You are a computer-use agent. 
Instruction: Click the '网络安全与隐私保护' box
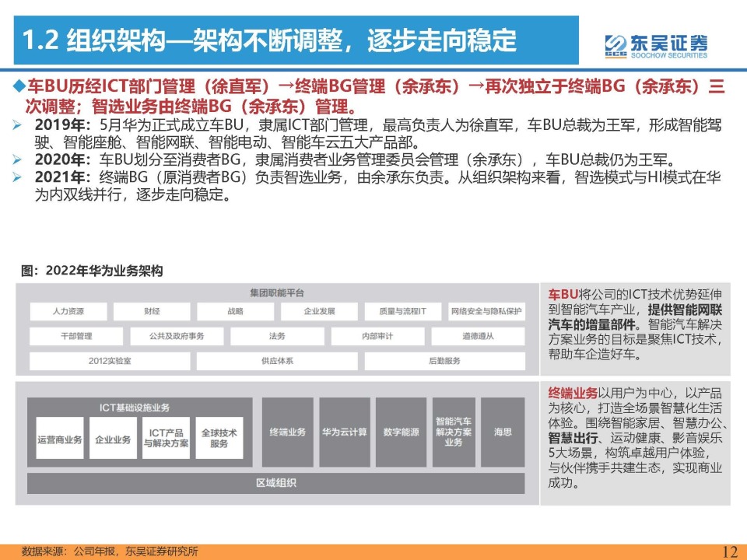click(x=486, y=311)
